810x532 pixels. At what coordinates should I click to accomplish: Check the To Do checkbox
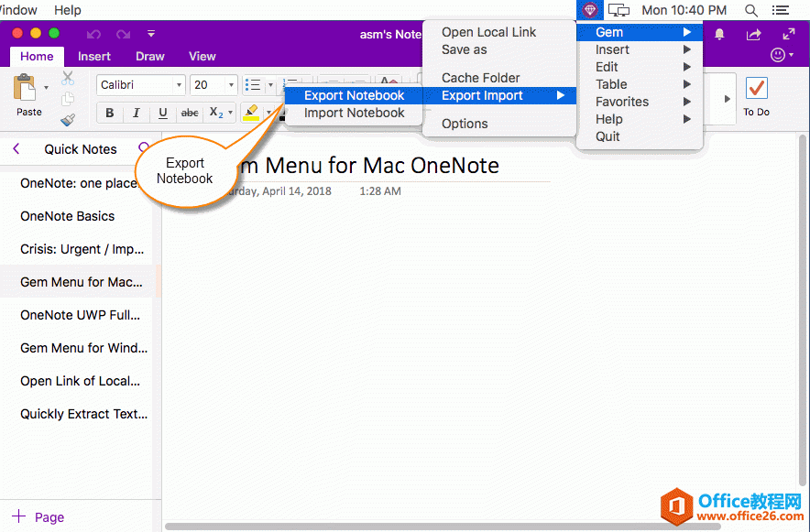[756, 89]
